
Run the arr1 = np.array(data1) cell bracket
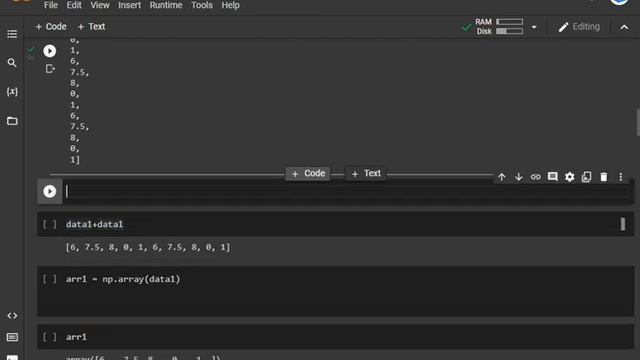[50, 279]
